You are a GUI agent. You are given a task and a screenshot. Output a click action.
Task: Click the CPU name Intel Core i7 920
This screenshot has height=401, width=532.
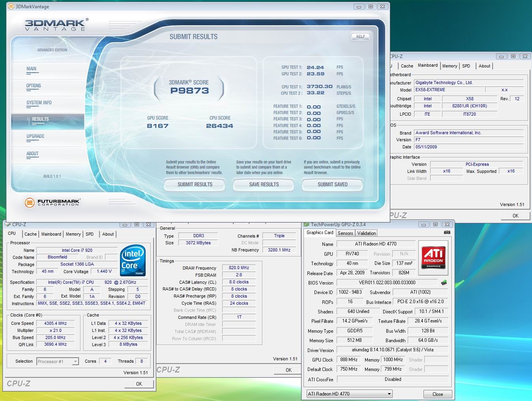(77, 250)
